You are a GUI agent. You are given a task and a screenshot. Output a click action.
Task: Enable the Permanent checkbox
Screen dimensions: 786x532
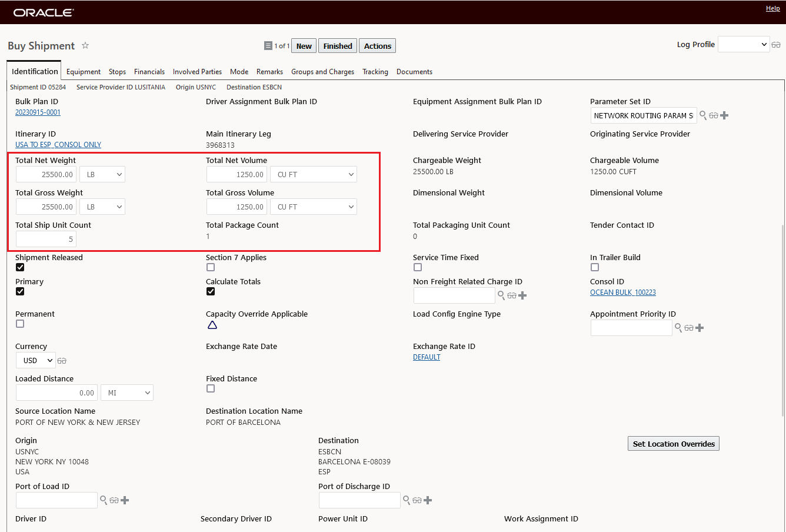20,324
